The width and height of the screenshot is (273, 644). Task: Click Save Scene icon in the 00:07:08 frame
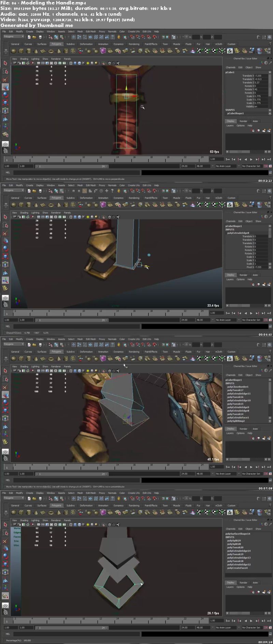(40, 345)
